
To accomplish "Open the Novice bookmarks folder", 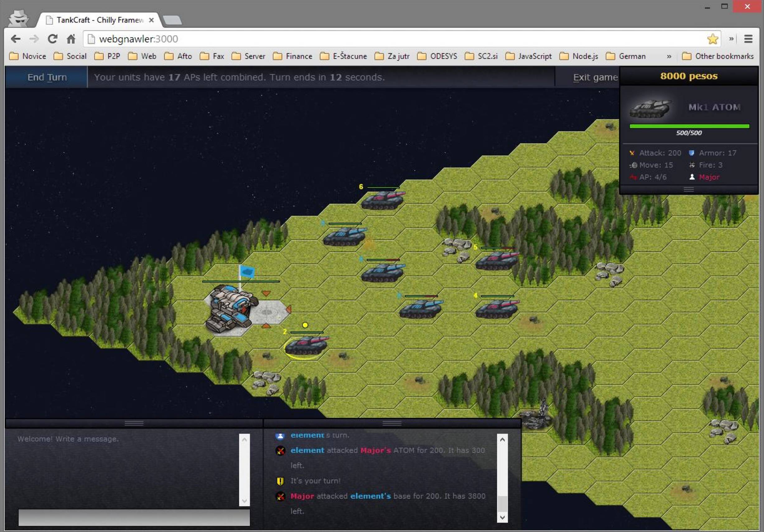I will coord(28,56).
